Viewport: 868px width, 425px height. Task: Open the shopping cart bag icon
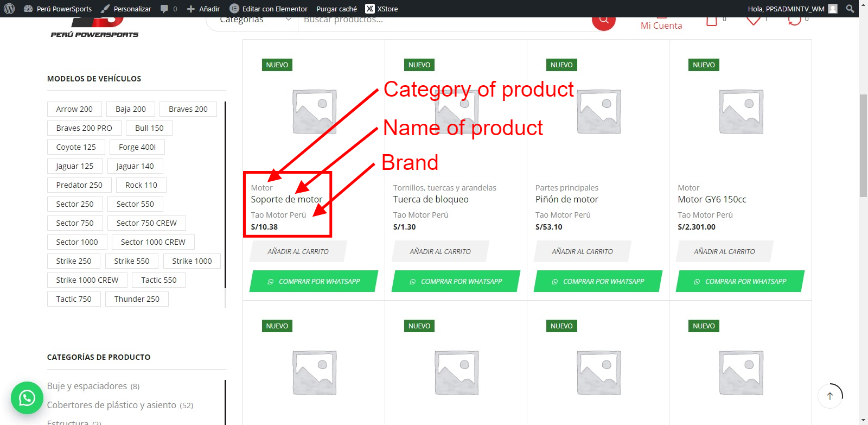tap(712, 22)
